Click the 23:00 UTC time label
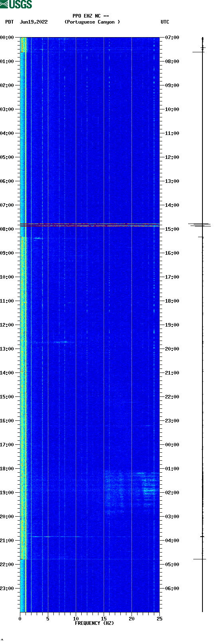Viewport: 220px width, 644px height. pyautogui.click(x=172, y=420)
